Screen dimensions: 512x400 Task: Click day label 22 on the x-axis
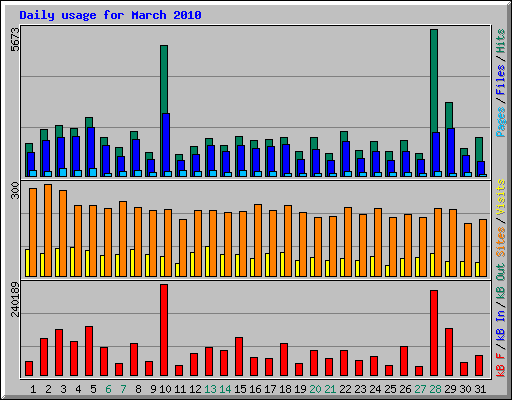tap(345, 389)
